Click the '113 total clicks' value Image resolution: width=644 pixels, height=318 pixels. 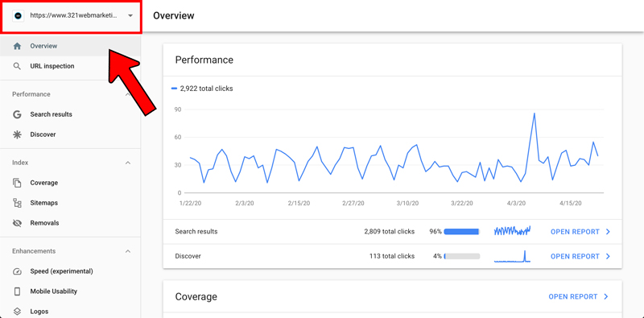click(x=392, y=256)
